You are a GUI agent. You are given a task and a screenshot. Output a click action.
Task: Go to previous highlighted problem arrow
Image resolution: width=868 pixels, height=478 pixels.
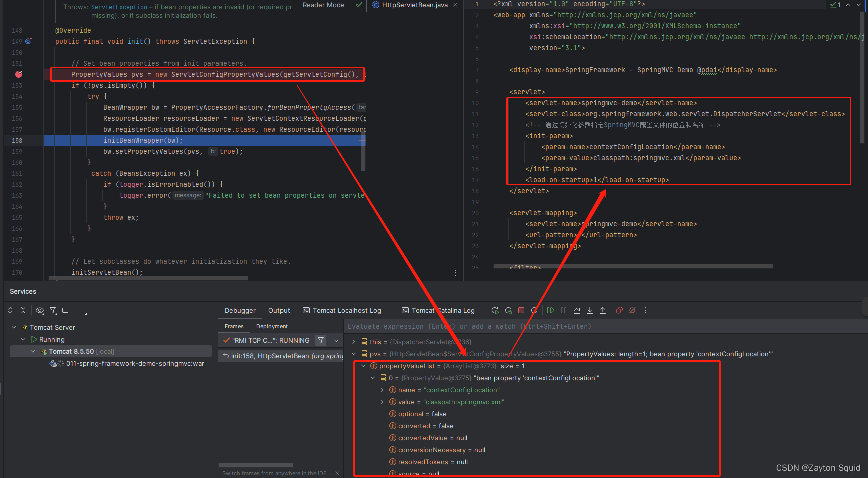click(x=848, y=5)
